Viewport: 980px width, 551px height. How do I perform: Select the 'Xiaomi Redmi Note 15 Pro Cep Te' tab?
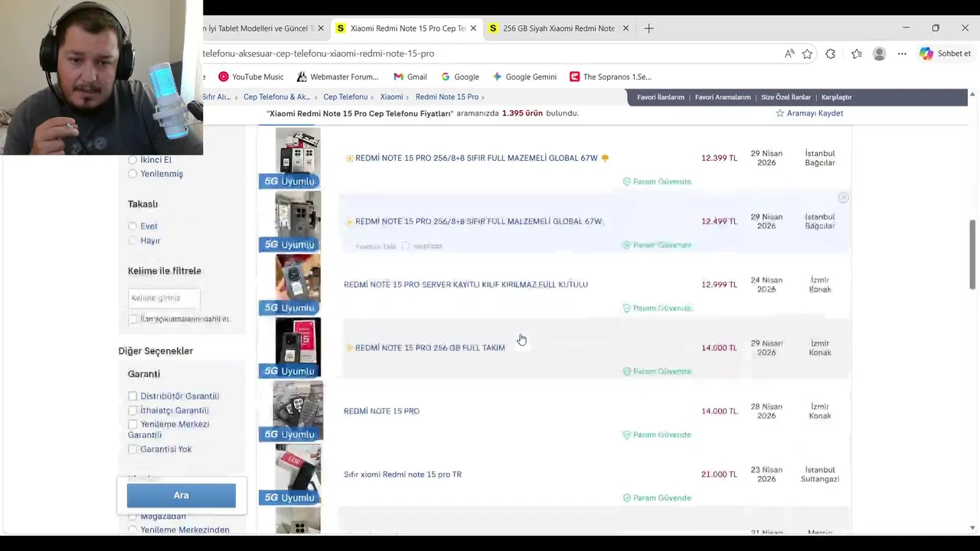(407, 28)
